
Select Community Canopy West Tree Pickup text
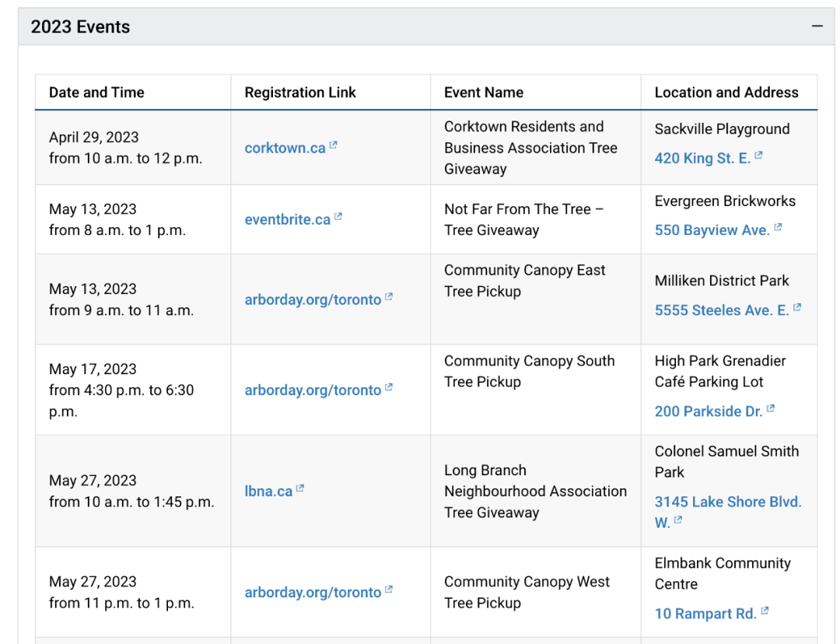pos(527,593)
